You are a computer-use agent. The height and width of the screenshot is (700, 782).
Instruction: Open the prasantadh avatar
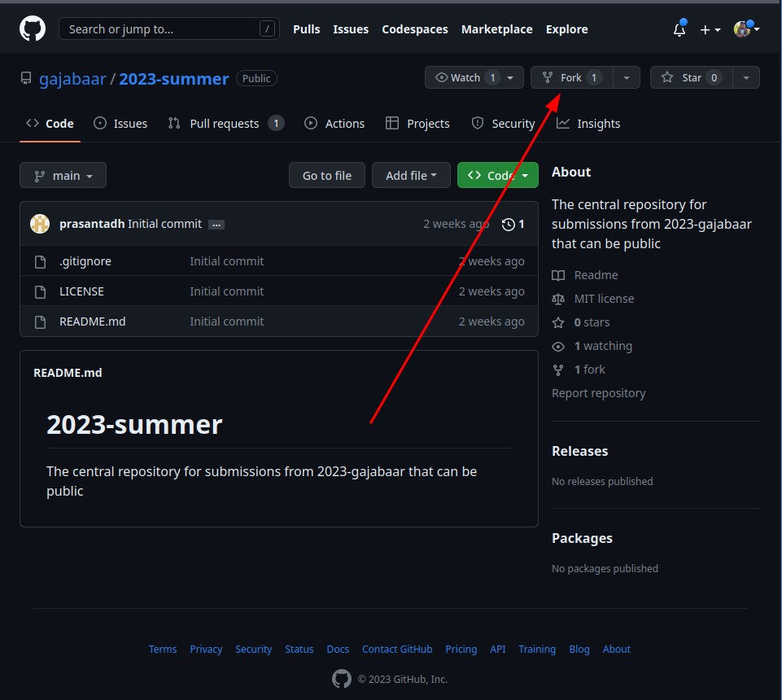point(40,224)
